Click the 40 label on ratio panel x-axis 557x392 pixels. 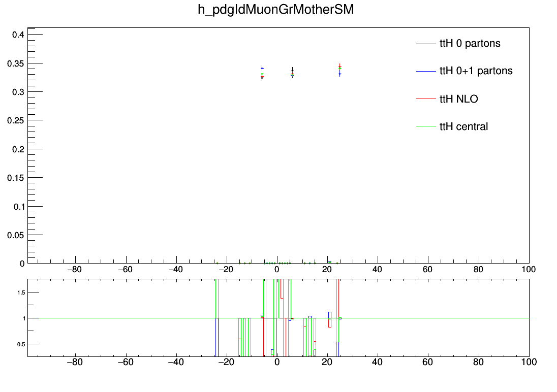(377, 362)
